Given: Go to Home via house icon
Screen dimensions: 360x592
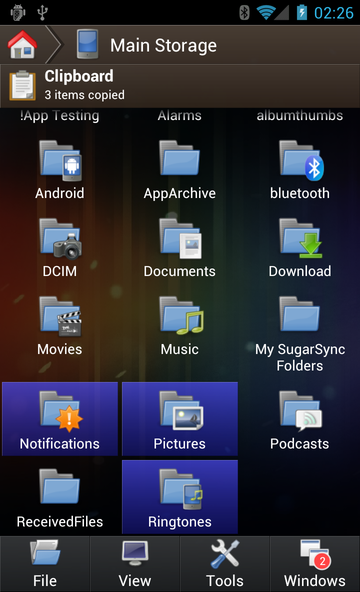Looking at the screenshot, I should click(22, 45).
